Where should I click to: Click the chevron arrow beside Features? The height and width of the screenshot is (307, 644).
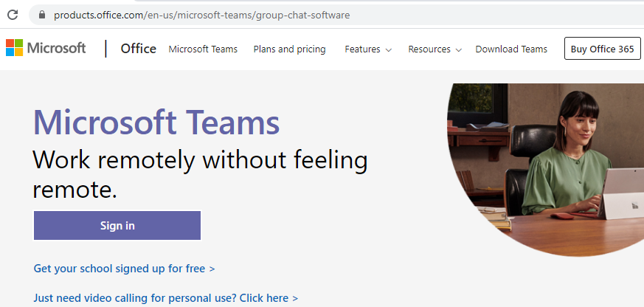tap(389, 50)
